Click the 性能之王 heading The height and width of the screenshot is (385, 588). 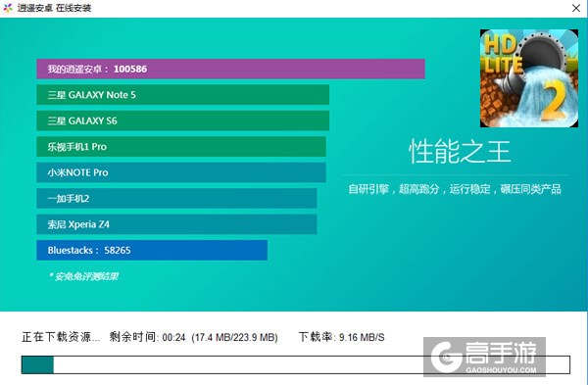[x=460, y=152]
